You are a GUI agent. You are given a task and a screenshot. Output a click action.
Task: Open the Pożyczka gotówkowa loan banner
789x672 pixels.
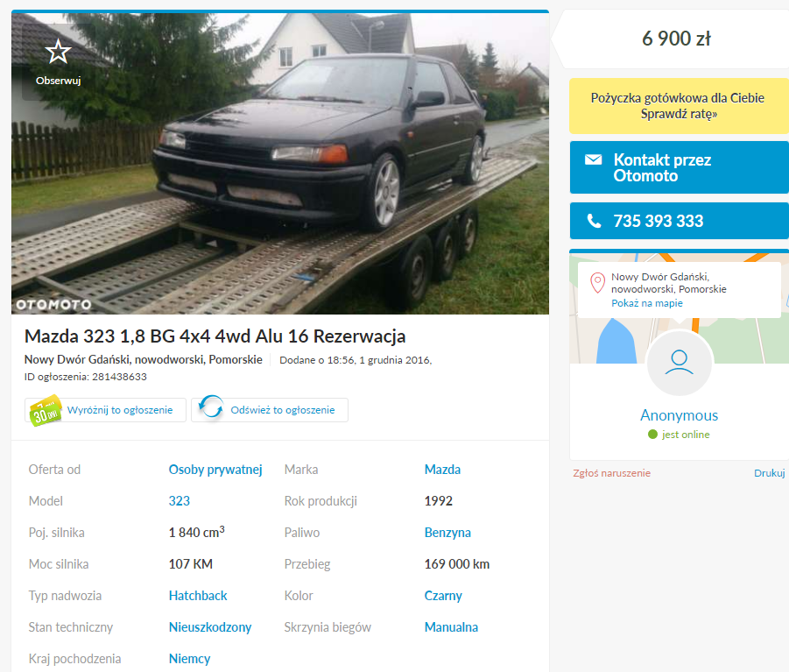679,106
